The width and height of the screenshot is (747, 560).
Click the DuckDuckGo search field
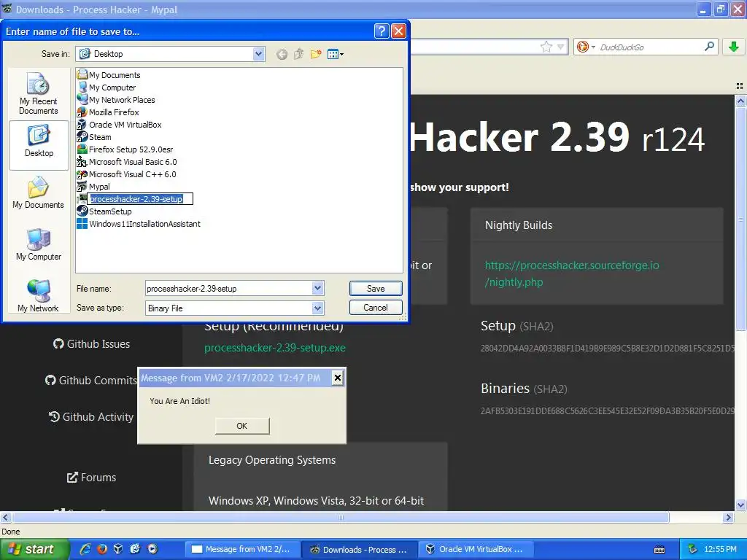pos(650,47)
